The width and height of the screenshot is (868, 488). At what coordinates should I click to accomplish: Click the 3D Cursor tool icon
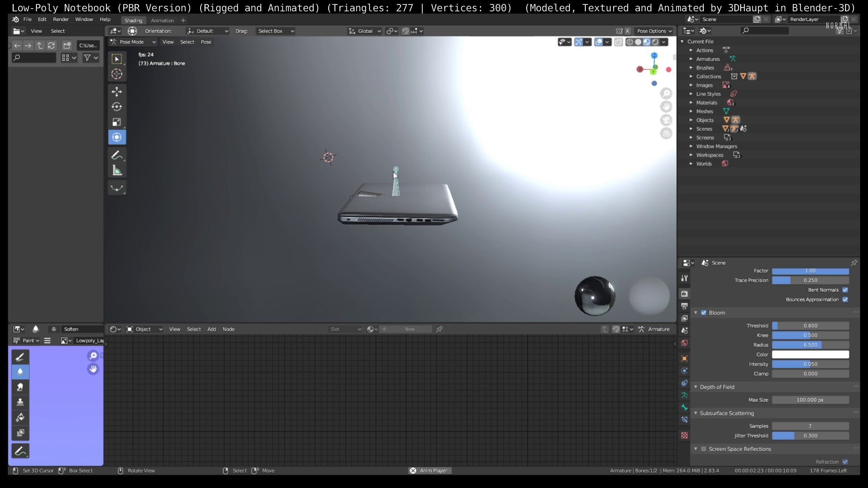tap(117, 74)
